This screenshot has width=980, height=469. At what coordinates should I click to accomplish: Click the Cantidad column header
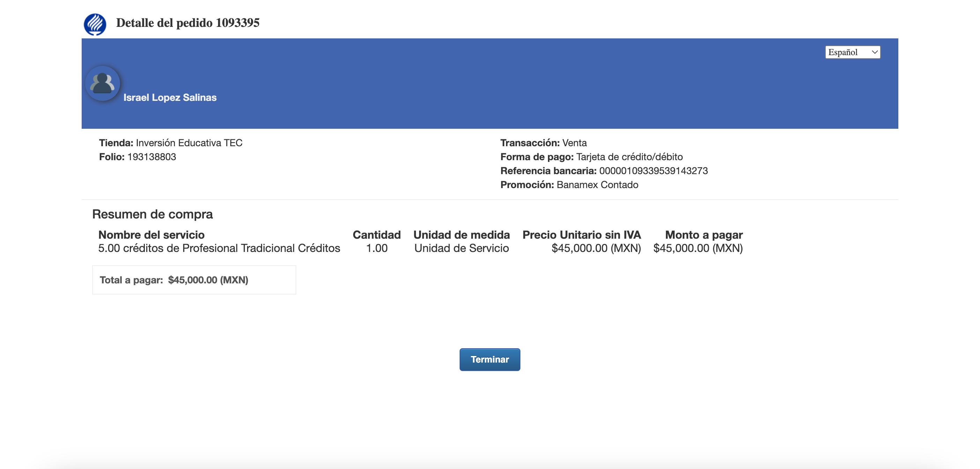click(376, 235)
